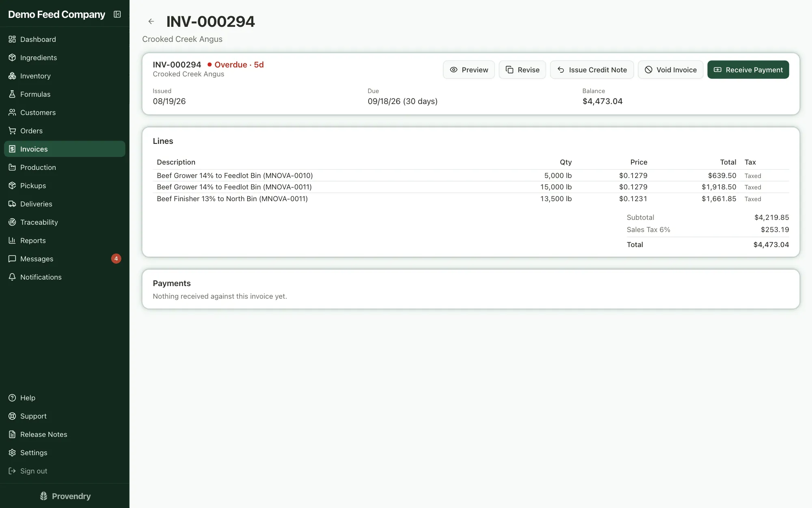Navigate to Inventory
The width and height of the screenshot is (812, 508).
pyautogui.click(x=65, y=76)
